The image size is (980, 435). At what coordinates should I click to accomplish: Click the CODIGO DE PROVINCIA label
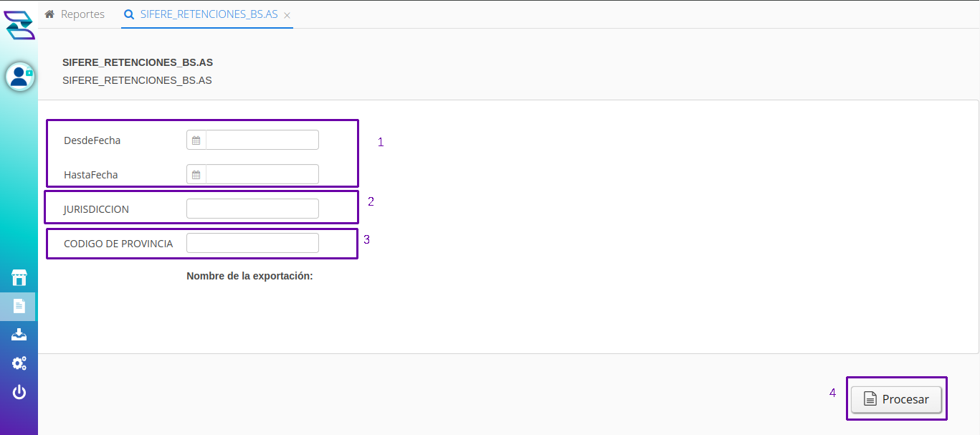coord(118,244)
